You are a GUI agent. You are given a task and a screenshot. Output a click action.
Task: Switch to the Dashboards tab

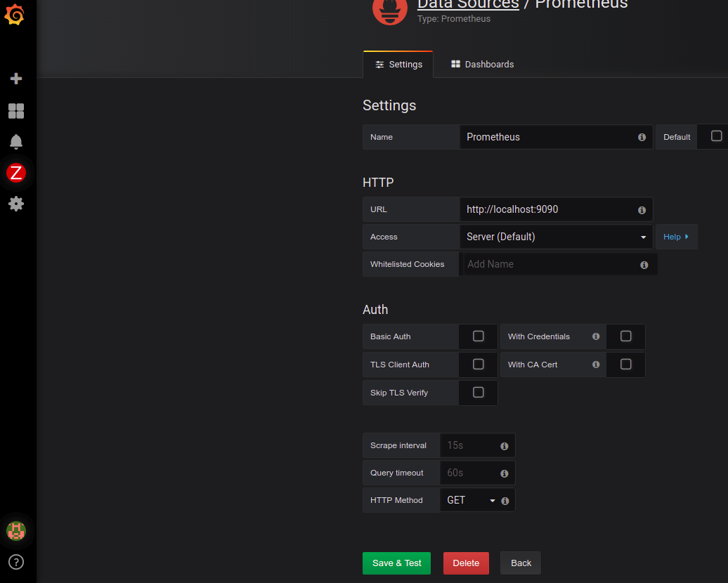click(x=482, y=65)
